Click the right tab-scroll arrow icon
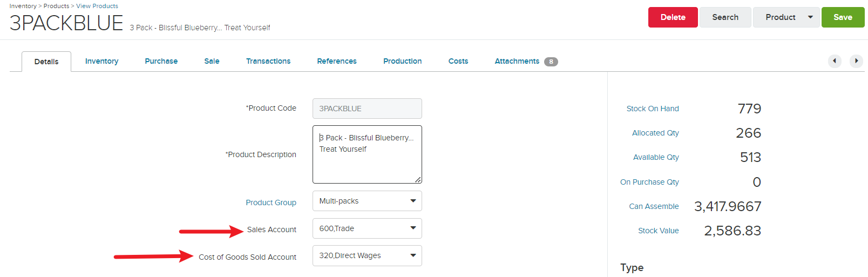The height and width of the screenshot is (277, 868). (856, 61)
